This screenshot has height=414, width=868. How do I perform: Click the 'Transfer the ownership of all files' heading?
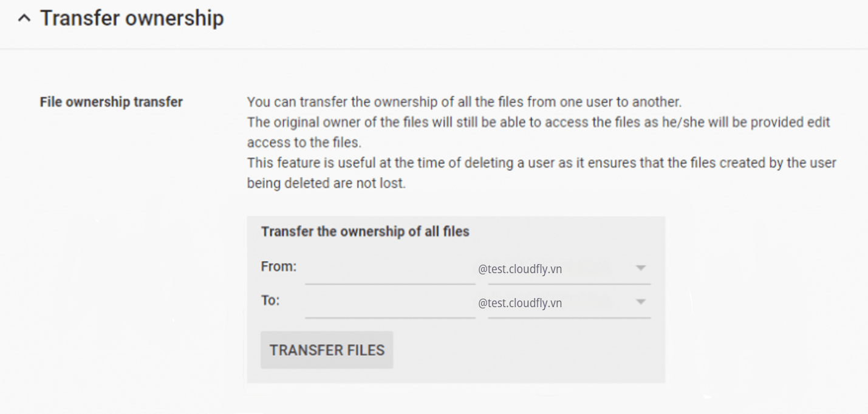click(x=365, y=231)
